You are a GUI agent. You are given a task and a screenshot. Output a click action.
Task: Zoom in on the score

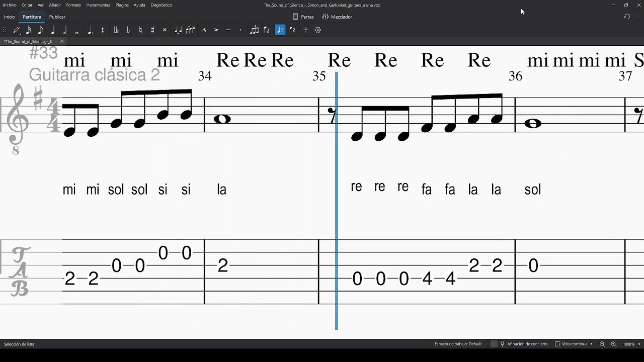tap(613, 344)
